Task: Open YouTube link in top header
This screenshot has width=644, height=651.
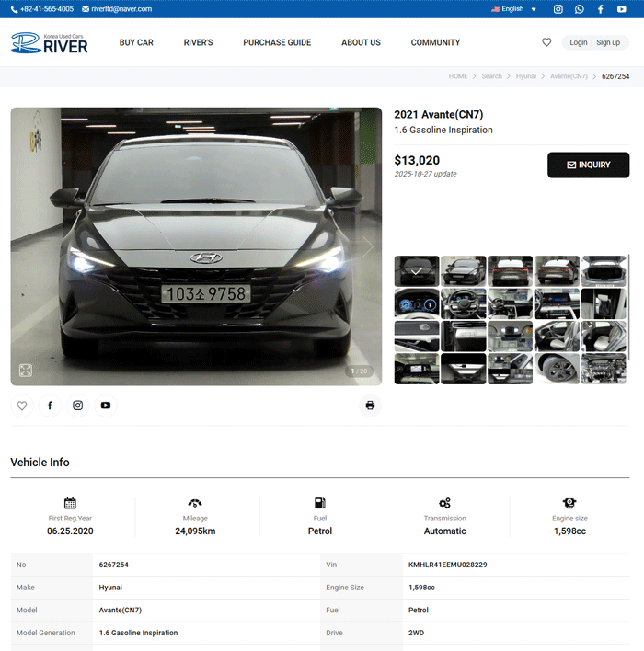Action: click(622, 9)
